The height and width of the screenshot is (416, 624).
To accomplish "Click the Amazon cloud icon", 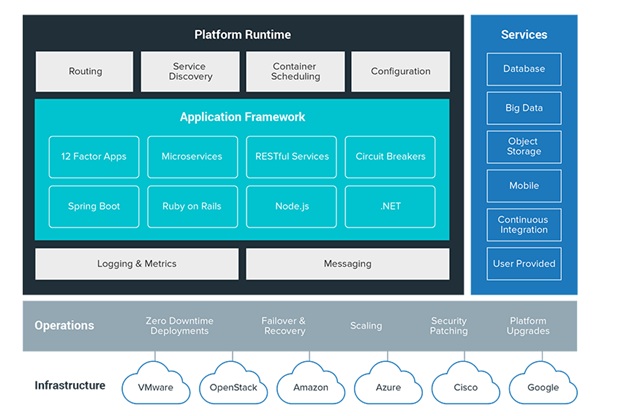I will (311, 383).
